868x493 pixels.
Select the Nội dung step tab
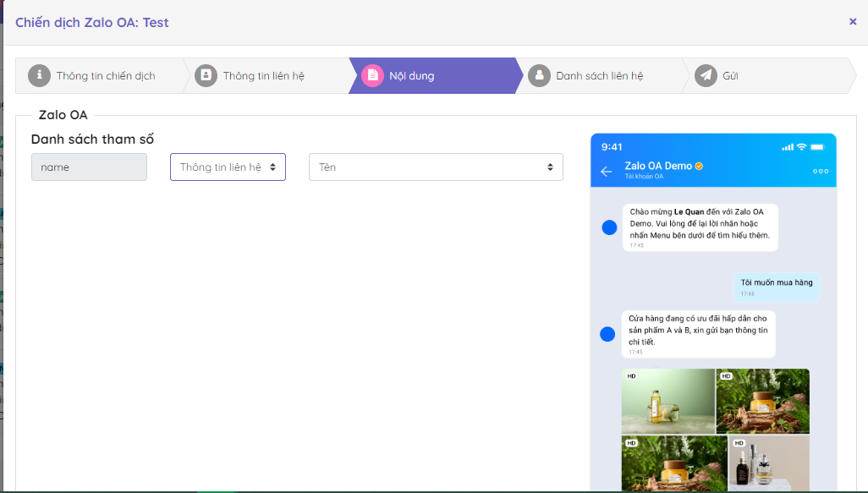(437, 76)
